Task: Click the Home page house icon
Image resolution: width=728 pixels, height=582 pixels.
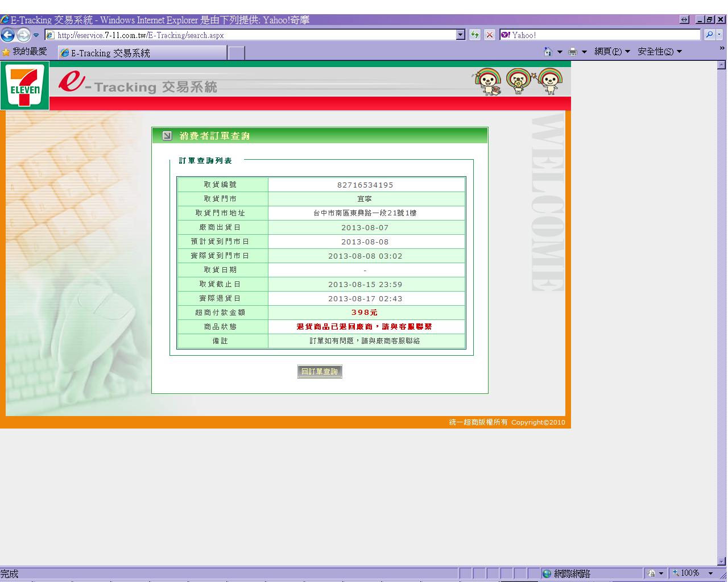Action: 548,52
